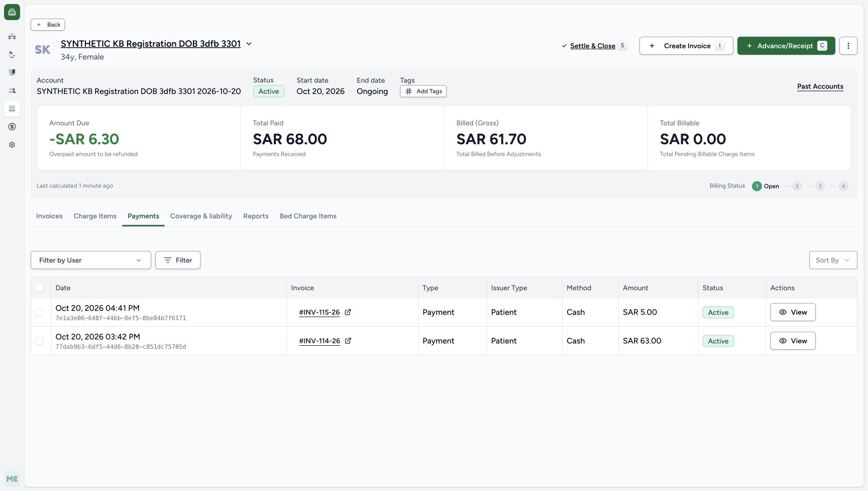
Task: Switch to the Charge Items tab
Action: click(x=95, y=216)
